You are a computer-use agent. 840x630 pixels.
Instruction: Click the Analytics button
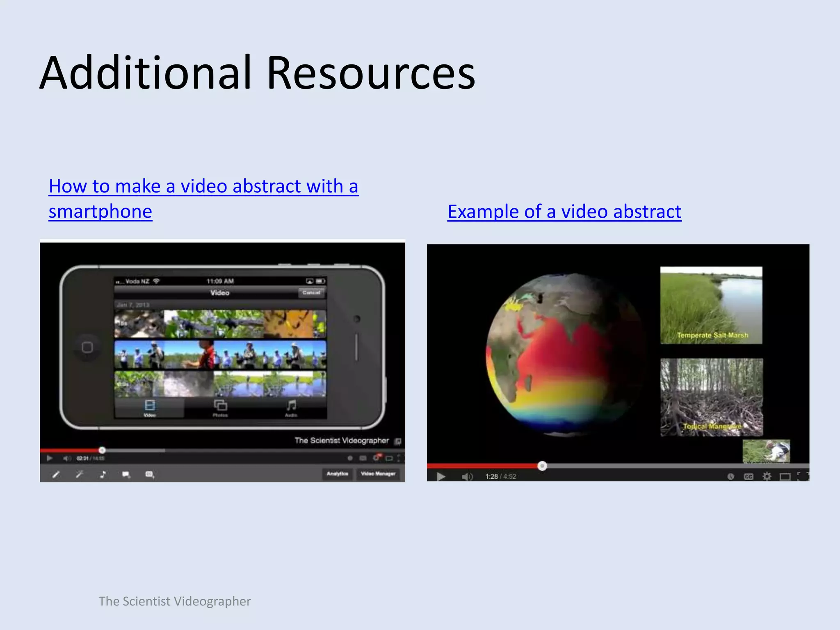[x=337, y=474]
